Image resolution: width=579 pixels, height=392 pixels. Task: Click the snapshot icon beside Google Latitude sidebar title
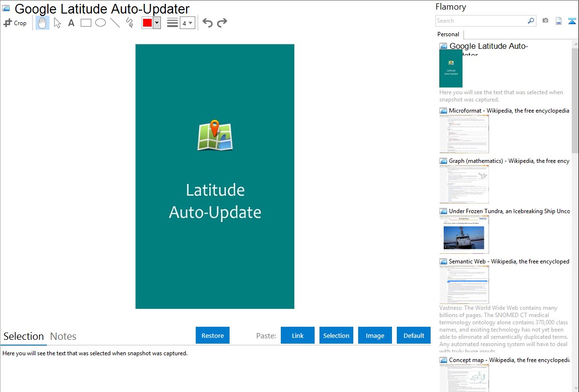point(443,46)
